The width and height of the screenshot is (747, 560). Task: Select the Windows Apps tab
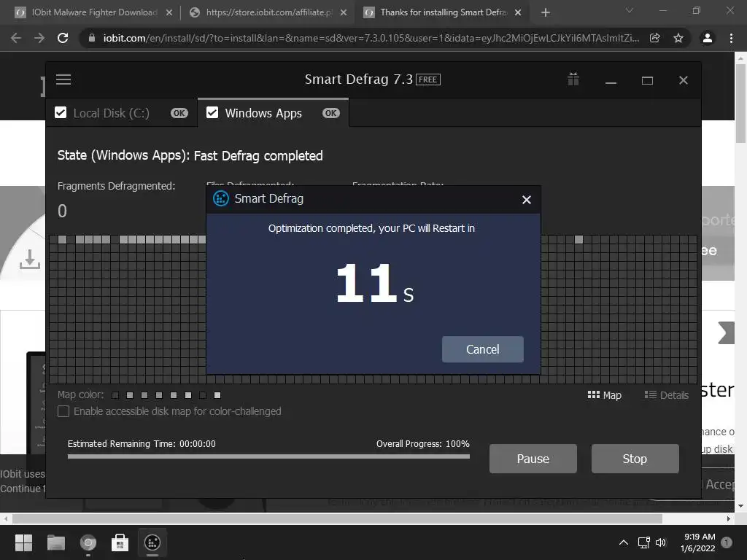pos(273,113)
